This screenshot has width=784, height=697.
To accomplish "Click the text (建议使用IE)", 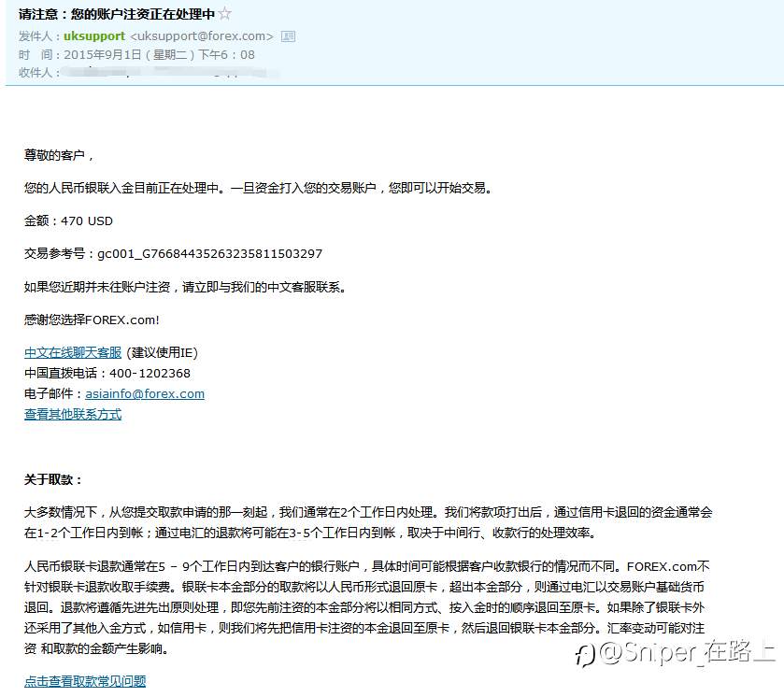I will pos(162,352).
